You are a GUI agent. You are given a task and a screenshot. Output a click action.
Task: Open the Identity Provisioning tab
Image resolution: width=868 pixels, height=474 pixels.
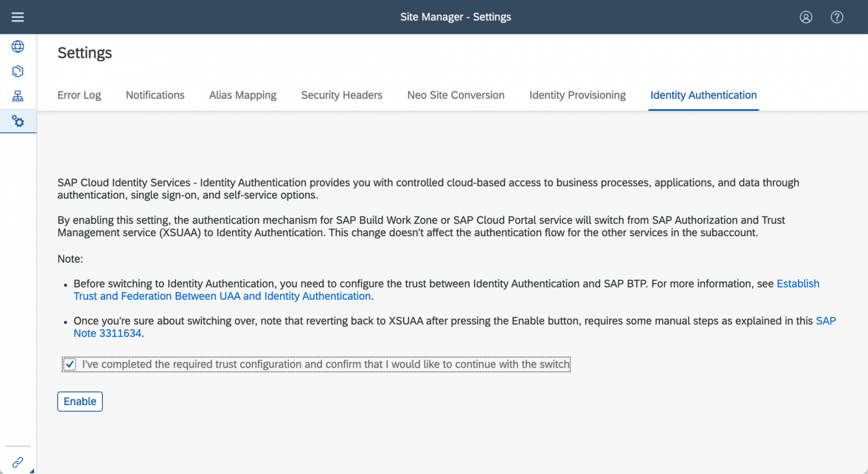577,95
